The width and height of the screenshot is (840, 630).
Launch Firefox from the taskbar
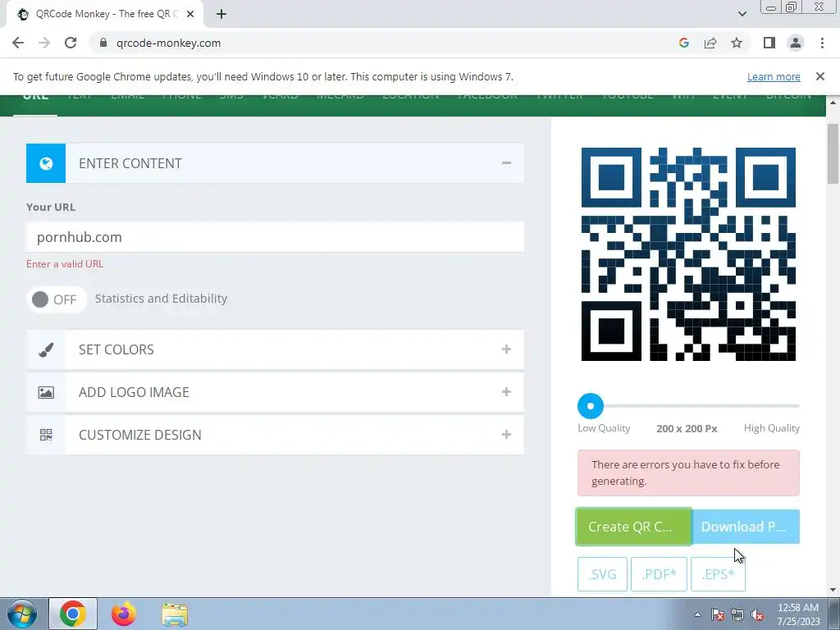tap(124, 614)
